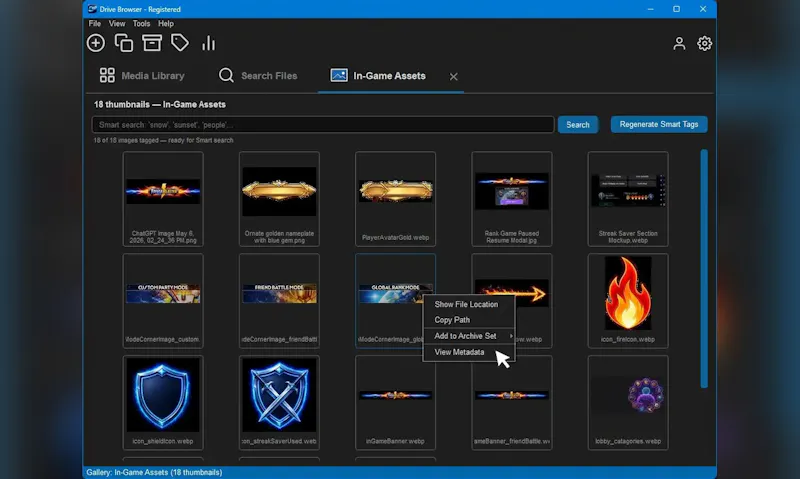Select Rank Game Paused Resume Modal thumbnail
The width and height of the screenshot is (800, 479).
point(512,199)
